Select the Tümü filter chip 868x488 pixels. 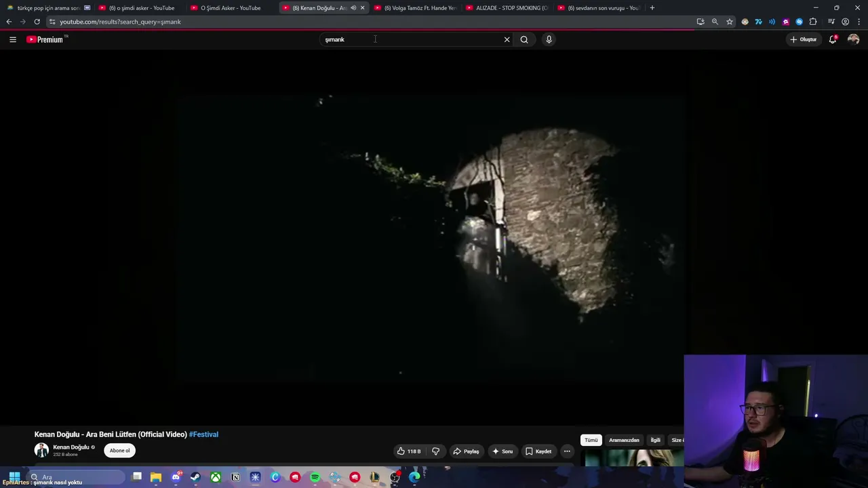point(591,441)
